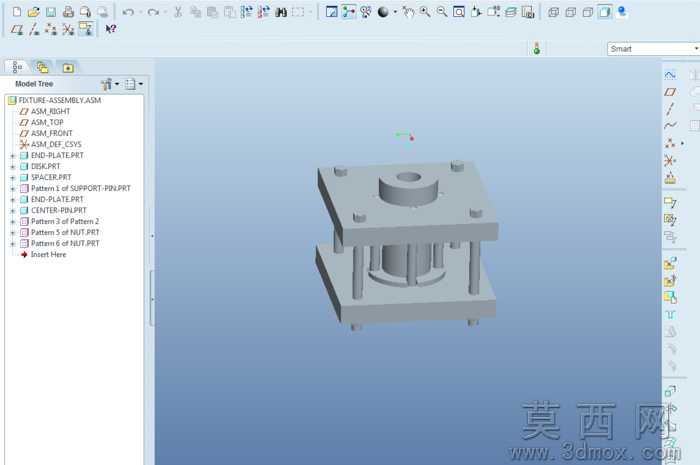This screenshot has height=465, width=700.
Task: Click the Datum Axis tool in right toolbar
Action: pyautogui.click(x=670, y=109)
